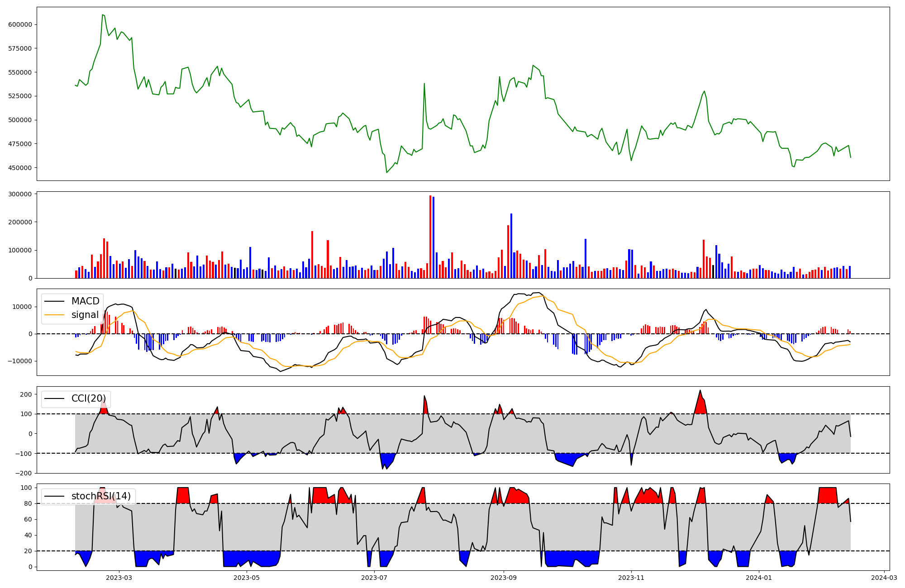The width and height of the screenshot is (905, 588).
Task: Select the 2023-09 x-axis date label
Action: [x=503, y=578]
